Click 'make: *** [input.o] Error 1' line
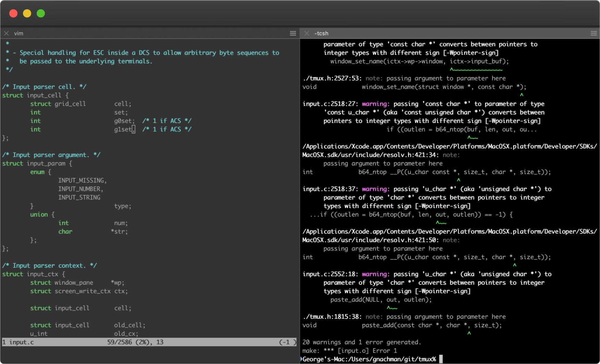 tap(350, 351)
